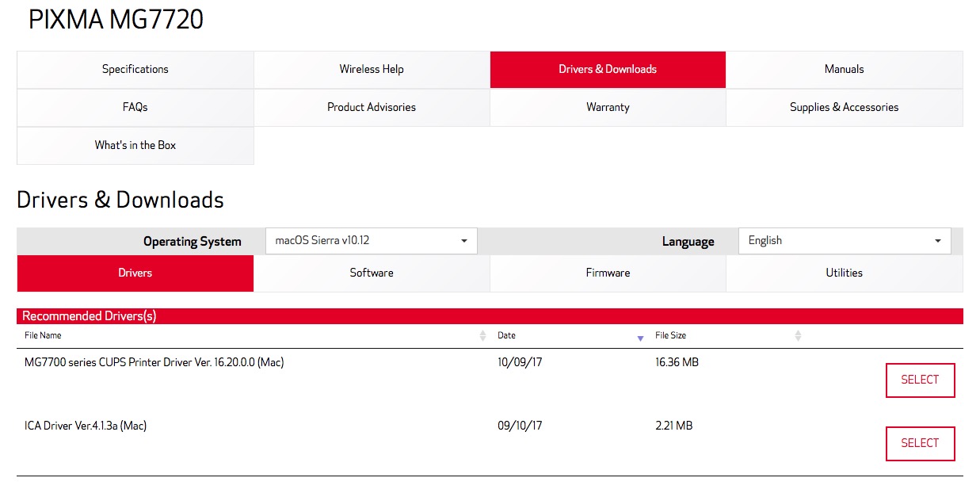
Task: Go to the Specifications tab
Action: pos(135,69)
